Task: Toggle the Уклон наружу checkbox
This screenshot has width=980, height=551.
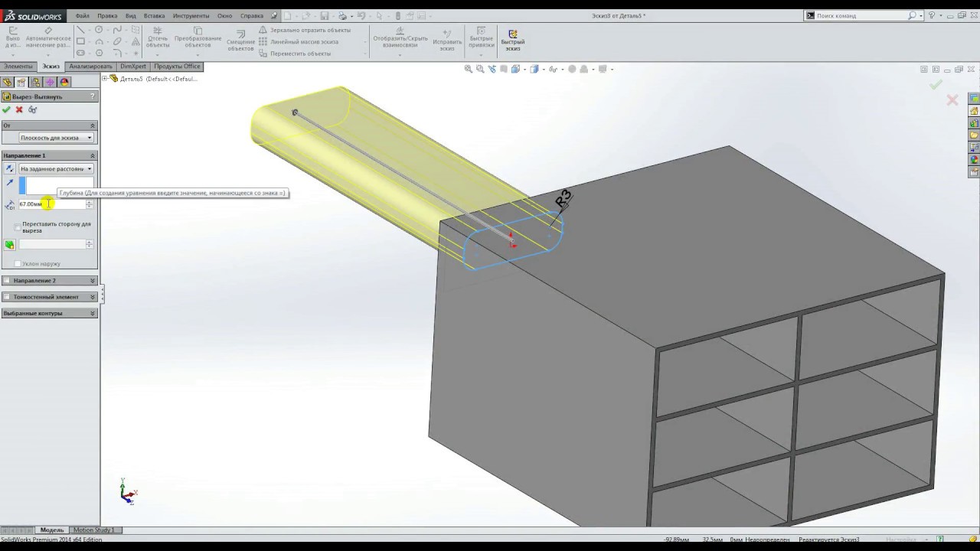Action: pos(18,264)
